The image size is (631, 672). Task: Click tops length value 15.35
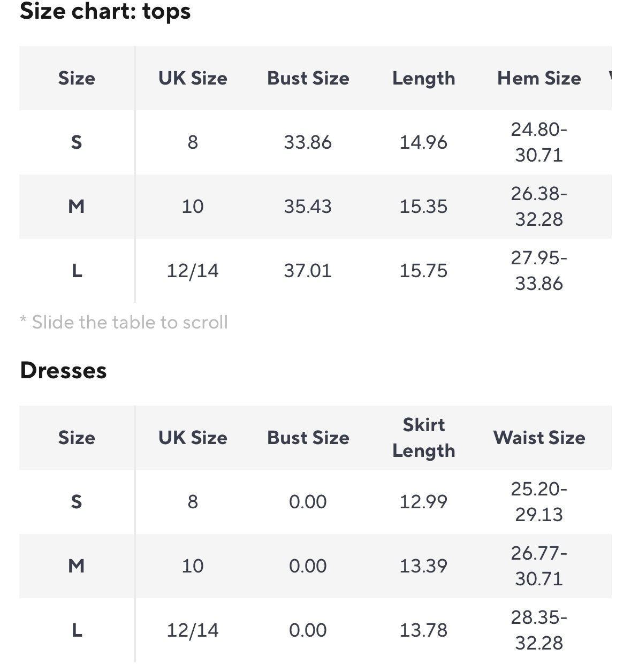(423, 207)
